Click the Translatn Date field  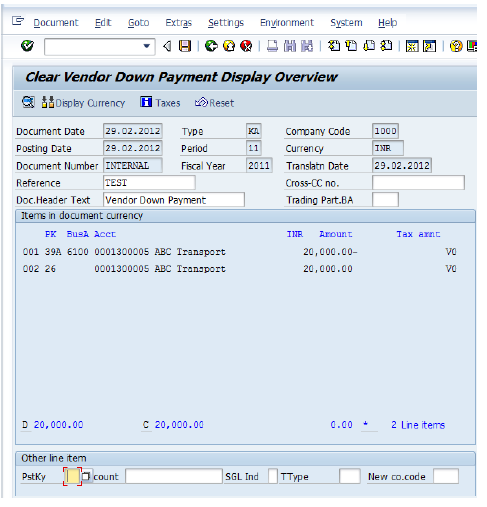click(402, 165)
